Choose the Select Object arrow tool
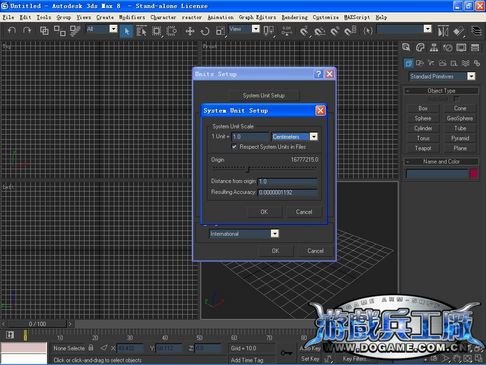Image resolution: width=486 pixels, height=365 pixels. [126, 31]
